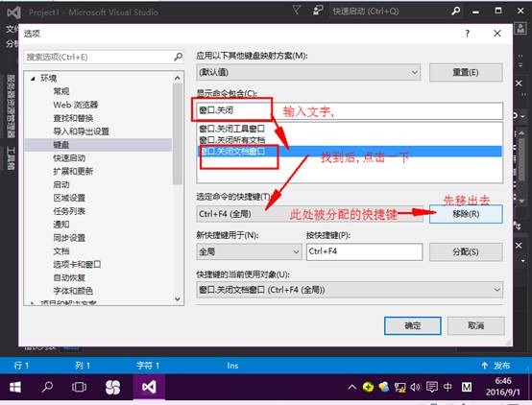This screenshot has width=532, height=405.
Task: Click the M input method tray icon
Action: coord(467,387)
